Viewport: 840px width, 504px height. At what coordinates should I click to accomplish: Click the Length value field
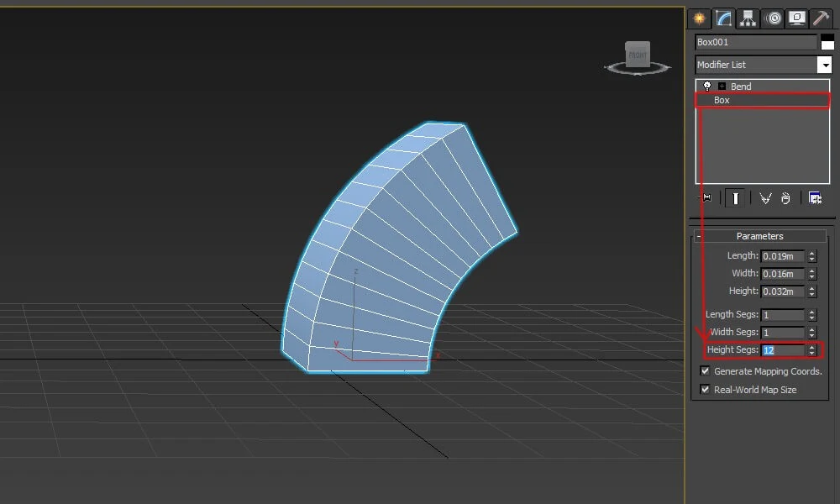[782, 256]
